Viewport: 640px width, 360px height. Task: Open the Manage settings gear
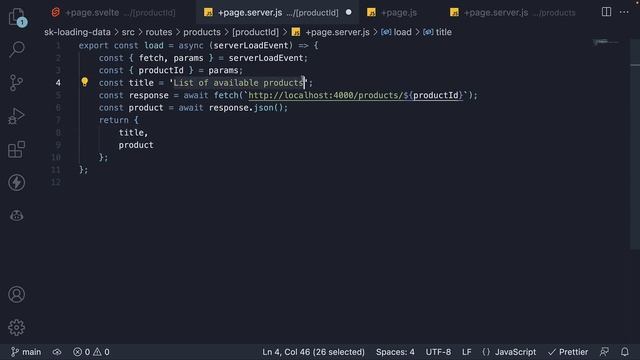coord(17,327)
